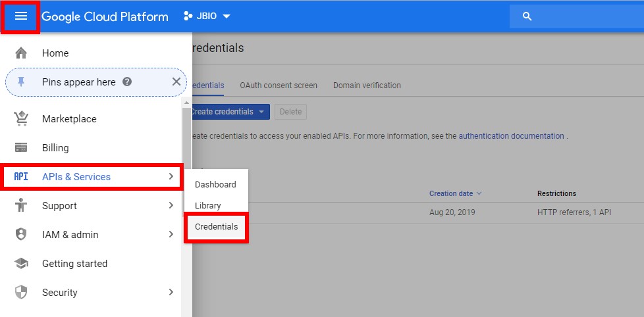This screenshot has width=644, height=317.
Task: Open the hamburger navigation menu
Action: [20, 16]
